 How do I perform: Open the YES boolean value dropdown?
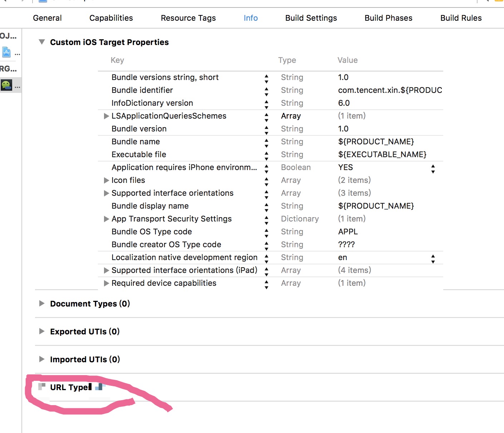pos(433,169)
